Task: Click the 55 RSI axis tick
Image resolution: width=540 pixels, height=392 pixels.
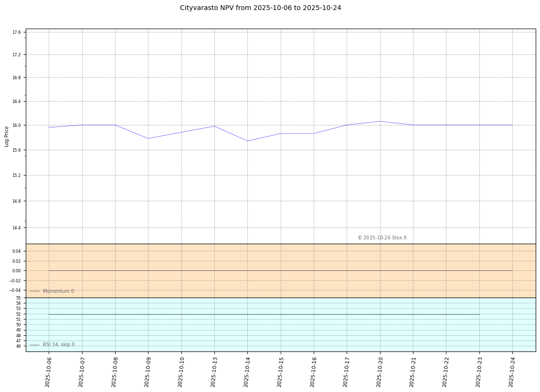Action: (x=18, y=298)
